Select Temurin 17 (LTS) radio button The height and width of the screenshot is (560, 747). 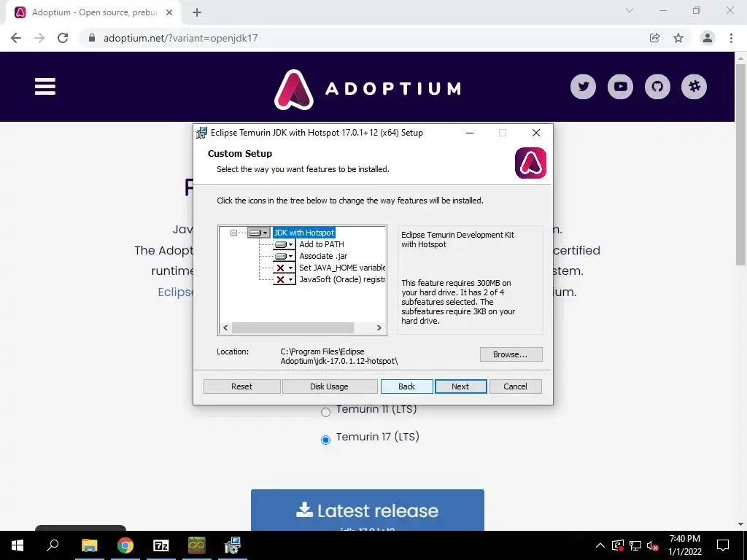coord(326,440)
